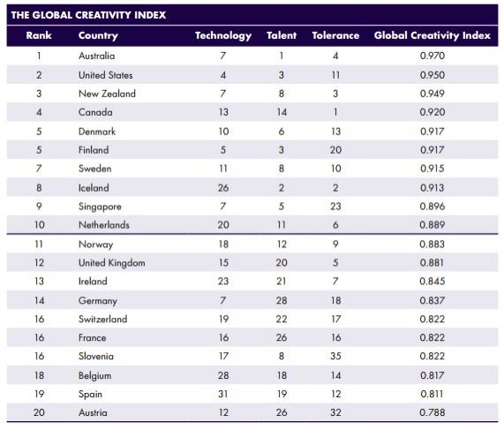
Task: Click Canada's index value 0.920
Action: click(x=433, y=112)
